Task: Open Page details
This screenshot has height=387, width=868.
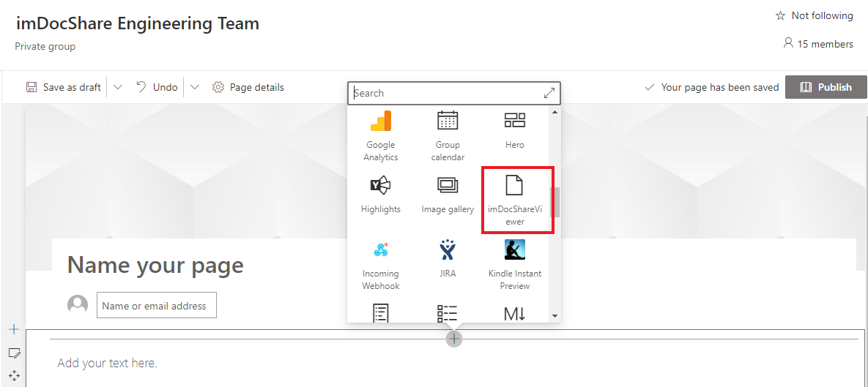Action: pos(248,87)
